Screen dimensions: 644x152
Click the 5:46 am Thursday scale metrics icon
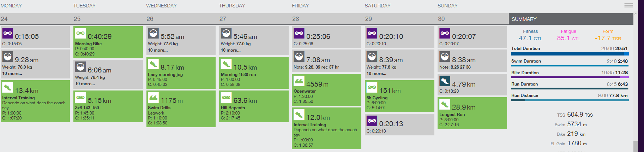(x=226, y=33)
